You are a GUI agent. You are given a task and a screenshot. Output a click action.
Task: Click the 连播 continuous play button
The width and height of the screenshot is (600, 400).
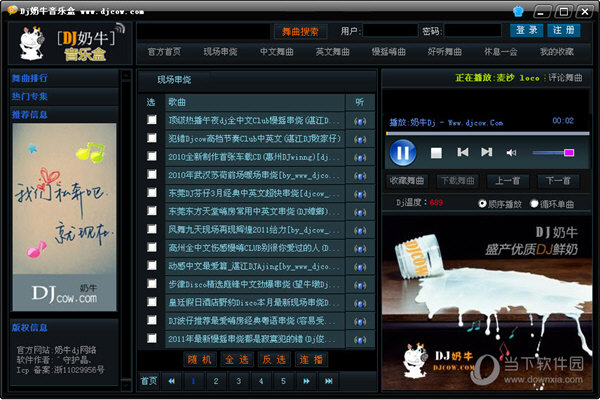click(x=311, y=359)
